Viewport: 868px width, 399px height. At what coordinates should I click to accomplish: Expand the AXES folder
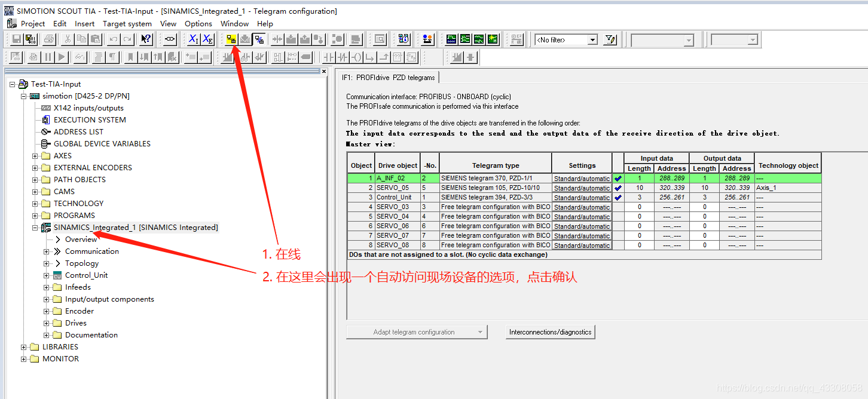(x=35, y=156)
